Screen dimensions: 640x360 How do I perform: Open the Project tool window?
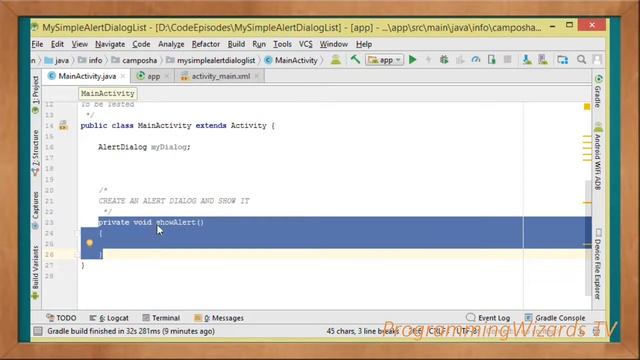pos(36,94)
